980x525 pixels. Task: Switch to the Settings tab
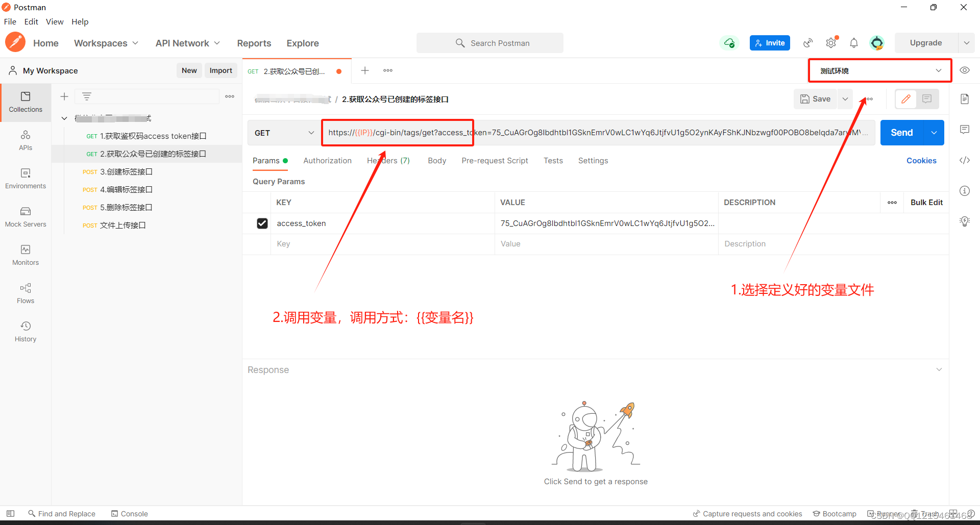(593, 161)
